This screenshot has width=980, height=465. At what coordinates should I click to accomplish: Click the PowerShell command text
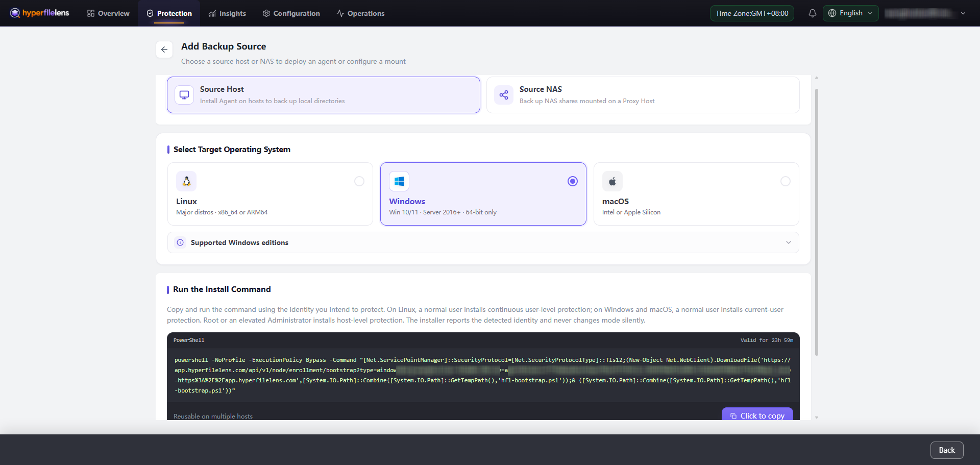tap(482, 375)
